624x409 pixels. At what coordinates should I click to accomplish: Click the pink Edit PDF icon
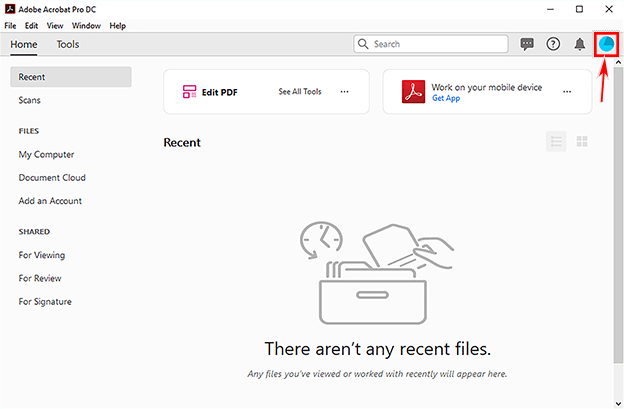[190, 92]
